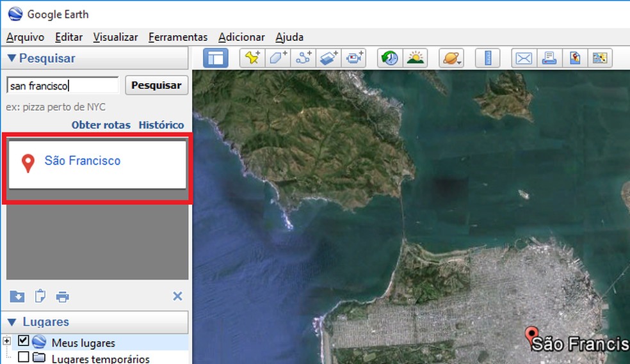
Task: Click the search field containing san francisco
Action: [63, 86]
